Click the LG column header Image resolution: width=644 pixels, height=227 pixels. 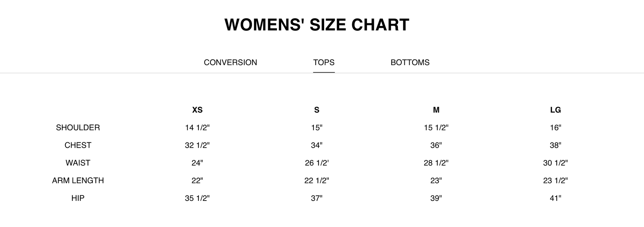[555, 110]
